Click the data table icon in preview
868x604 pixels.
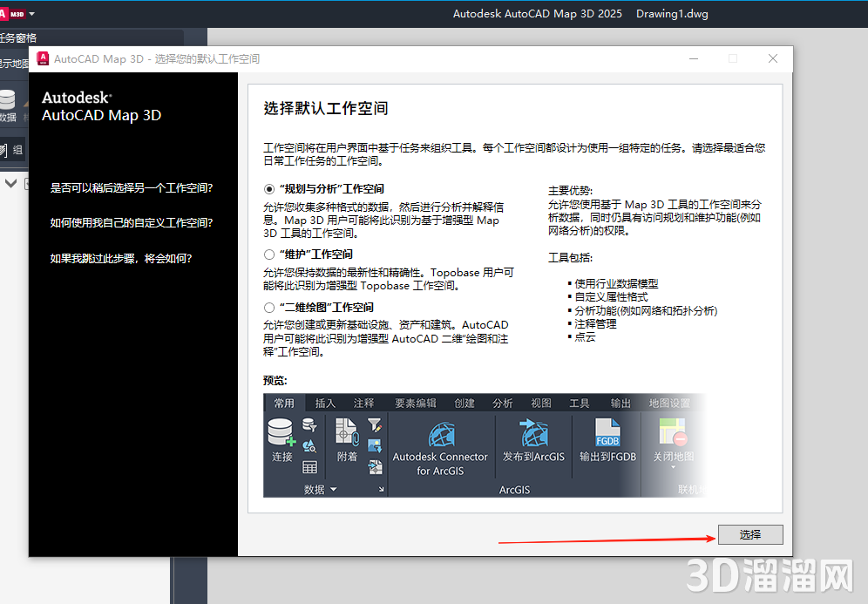(x=309, y=467)
